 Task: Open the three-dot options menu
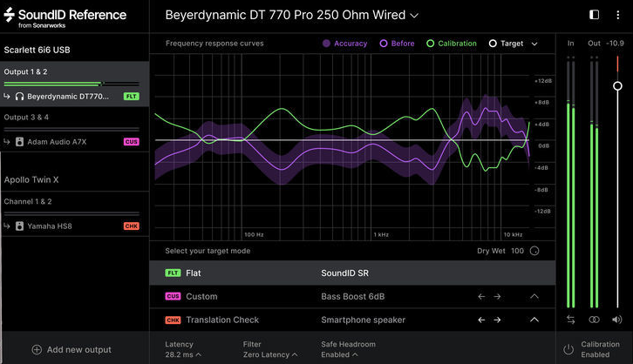click(617, 15)
